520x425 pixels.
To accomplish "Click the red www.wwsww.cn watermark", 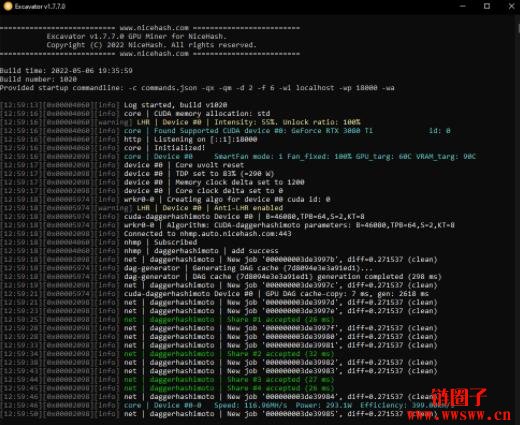I will click(458, 415).
